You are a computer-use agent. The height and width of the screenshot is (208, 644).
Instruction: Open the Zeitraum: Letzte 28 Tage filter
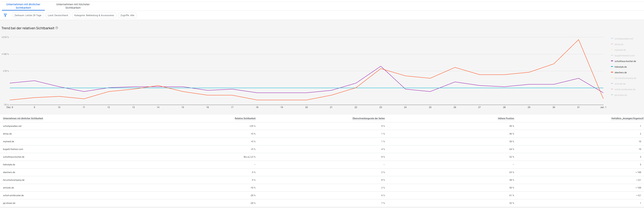coord(28,15)
